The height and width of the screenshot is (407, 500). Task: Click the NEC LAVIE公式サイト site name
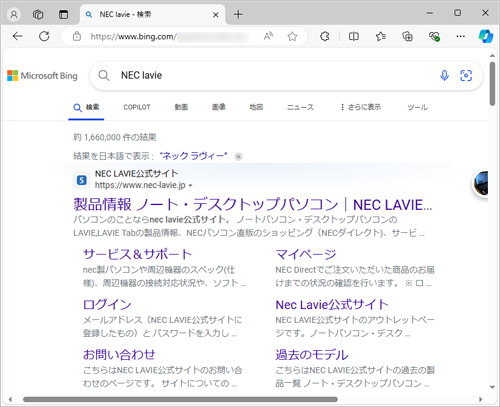[136, 174]
